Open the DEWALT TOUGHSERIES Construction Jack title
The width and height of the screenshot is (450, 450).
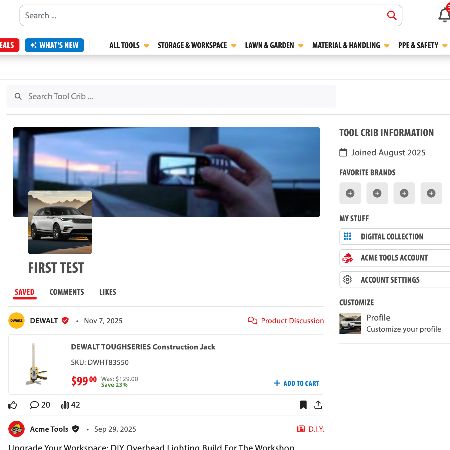point(143,347)
